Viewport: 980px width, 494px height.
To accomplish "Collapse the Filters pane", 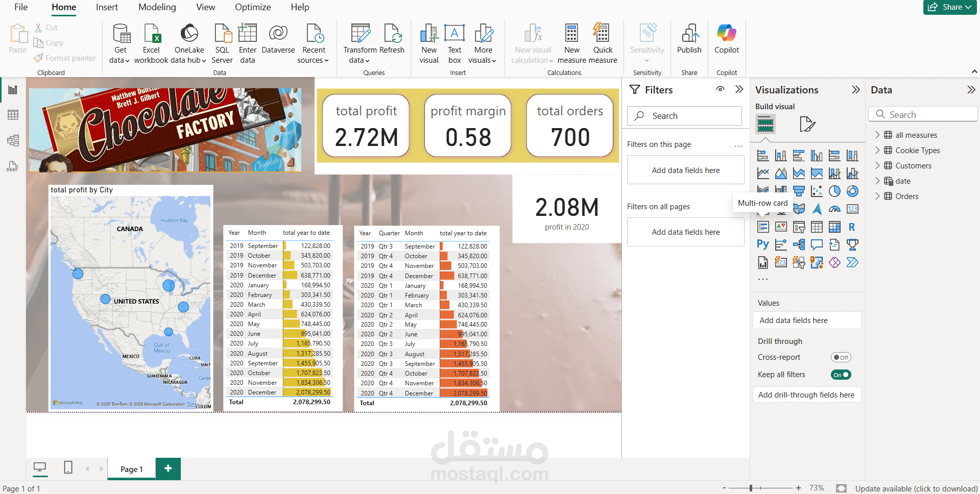I will click(739, 89).
